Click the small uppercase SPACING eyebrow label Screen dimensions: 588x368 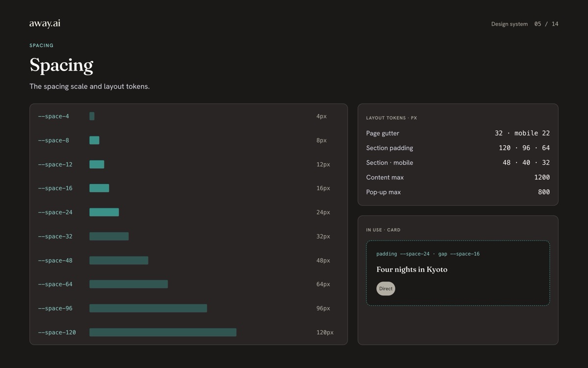pos(42,46)
